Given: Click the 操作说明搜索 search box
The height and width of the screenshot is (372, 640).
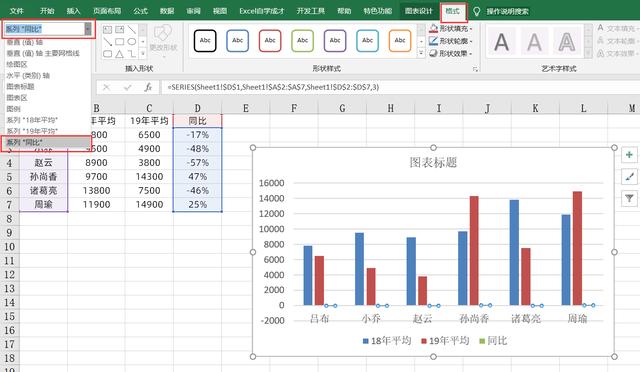Looking at the screenshot, I should coord(507,11).
